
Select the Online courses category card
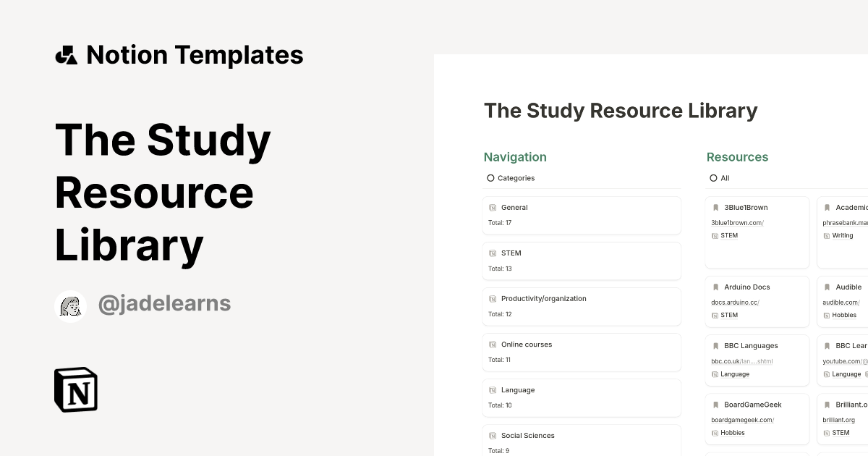pyautogui.click(x=582, y=352)
